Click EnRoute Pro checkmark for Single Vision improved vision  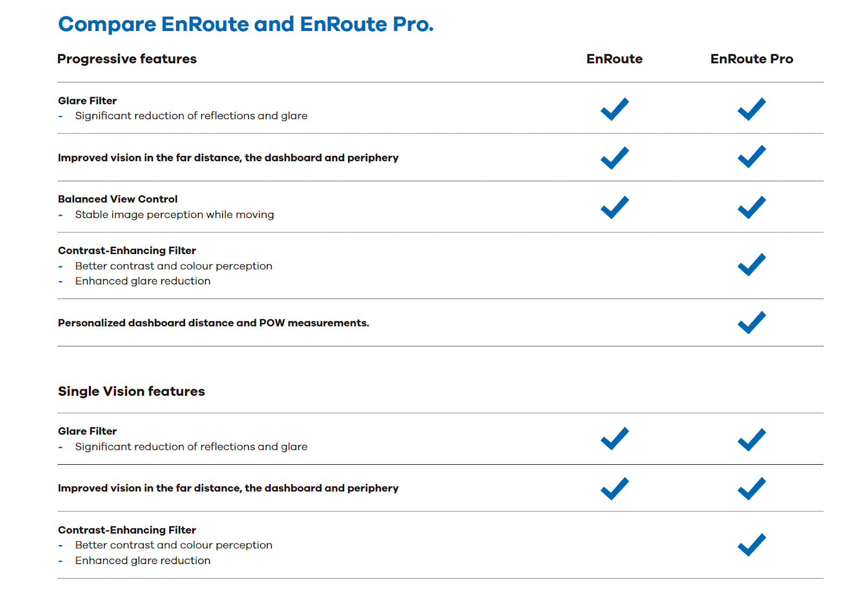(x=752, y=489)
